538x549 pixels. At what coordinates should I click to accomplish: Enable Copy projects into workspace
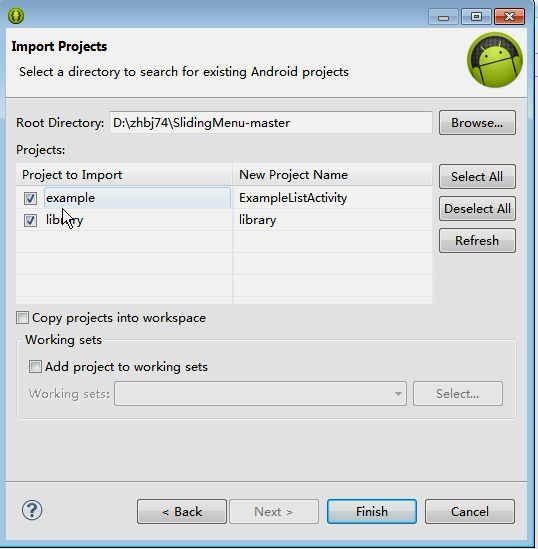click(x=22, y=318)
